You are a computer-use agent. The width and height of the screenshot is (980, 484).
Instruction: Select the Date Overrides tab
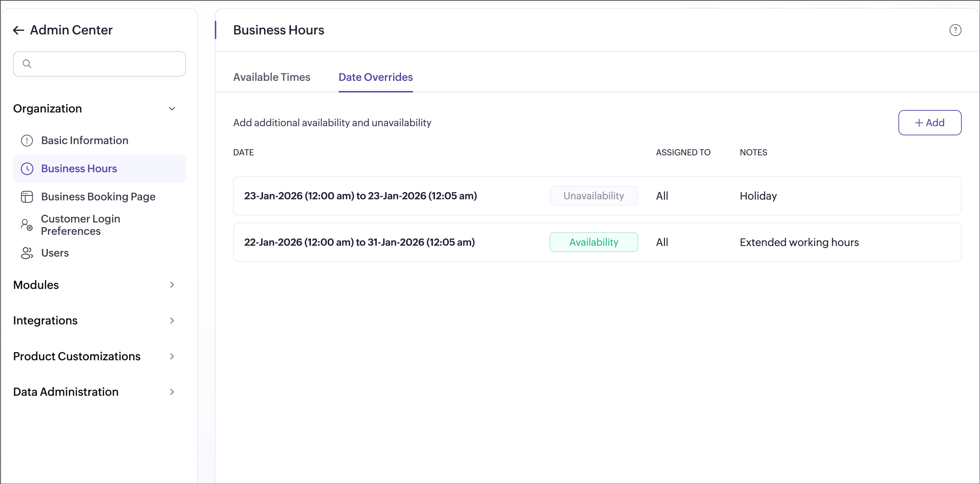375,77
